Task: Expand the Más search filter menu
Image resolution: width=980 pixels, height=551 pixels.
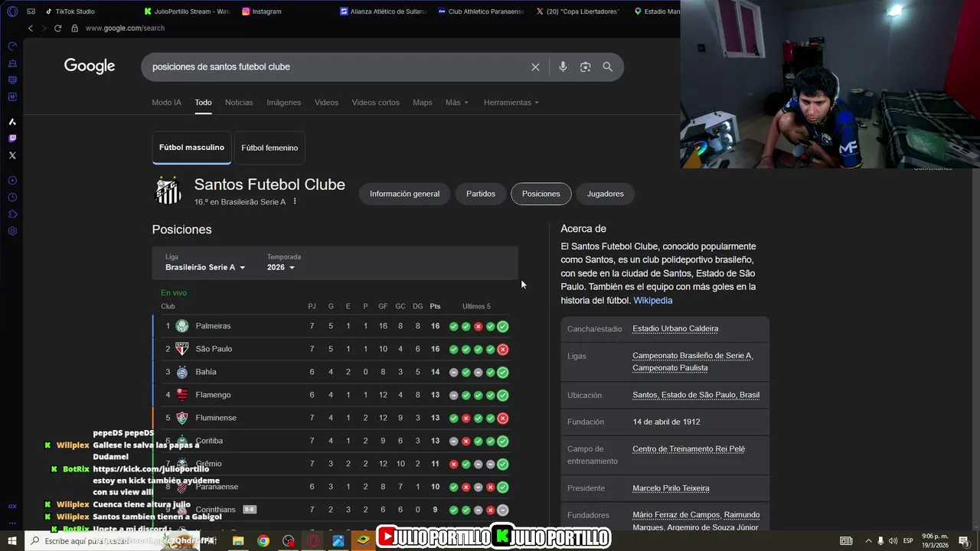Action: [x=456, y=103]
